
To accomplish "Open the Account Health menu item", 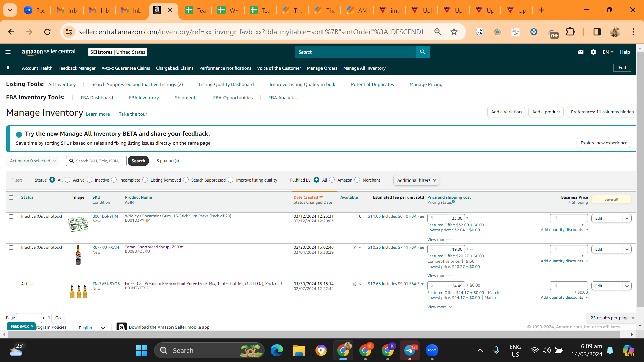I will click(x=37, y=68).
